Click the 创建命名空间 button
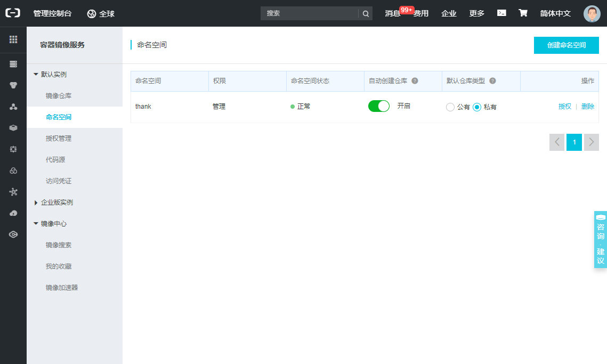Viewport: 607px width, 364px height. [x=566, y=45]
